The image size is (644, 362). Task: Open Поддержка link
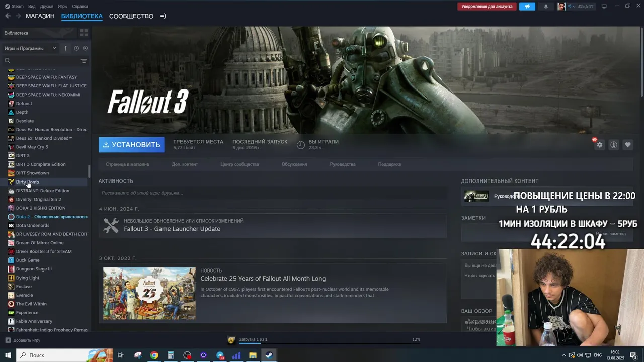[389, 164]
